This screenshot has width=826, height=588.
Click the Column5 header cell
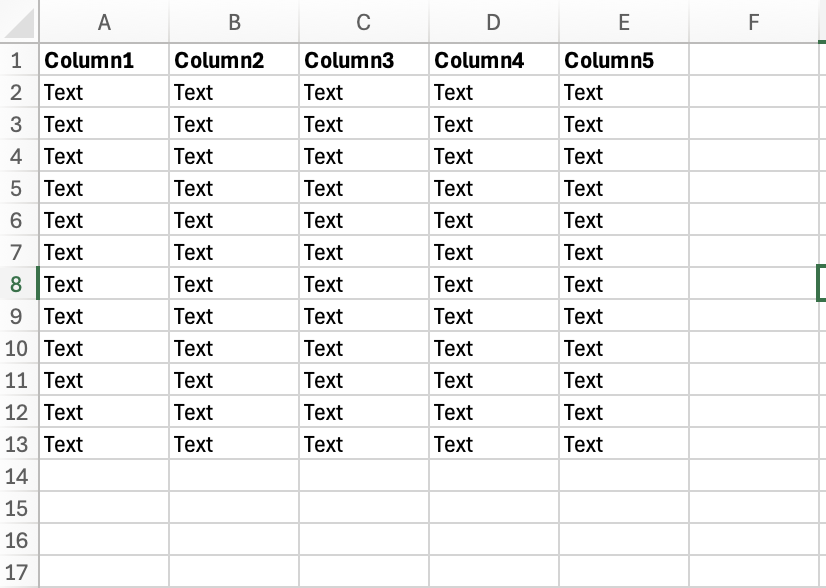click(x=624, y=60)
